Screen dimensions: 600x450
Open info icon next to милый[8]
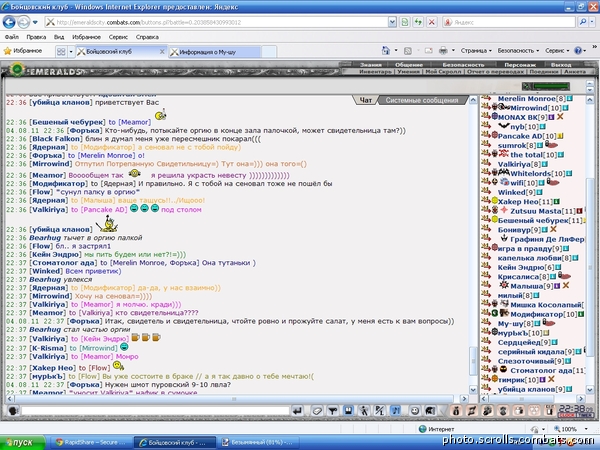point(536,295)
